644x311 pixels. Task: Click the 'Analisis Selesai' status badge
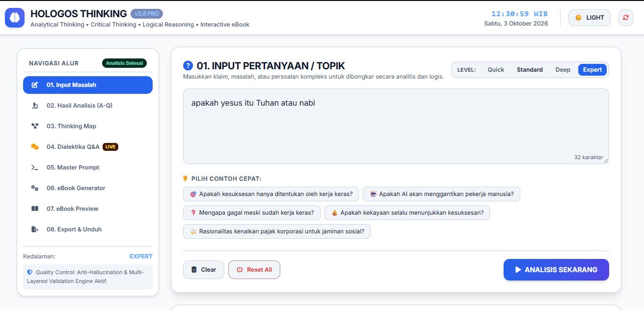(x=124, y=63)
